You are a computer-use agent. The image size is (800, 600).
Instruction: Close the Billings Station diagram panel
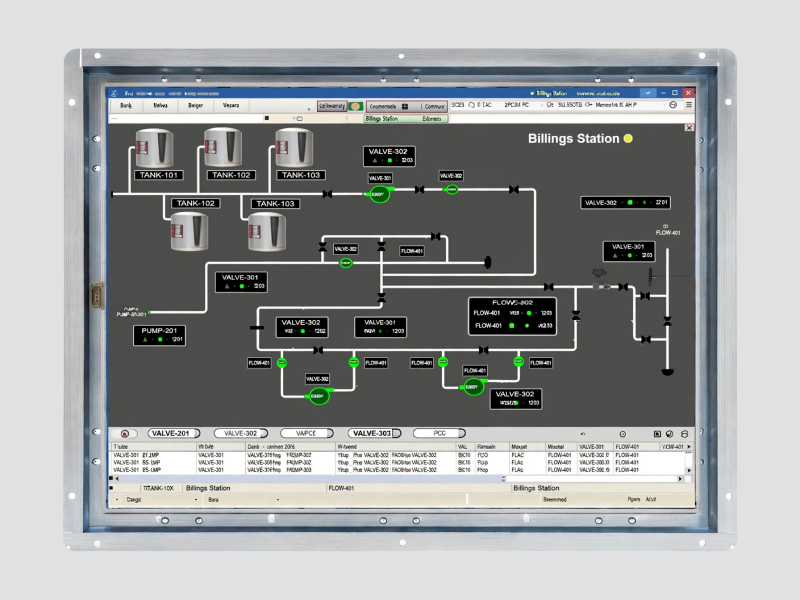[689, 128]
